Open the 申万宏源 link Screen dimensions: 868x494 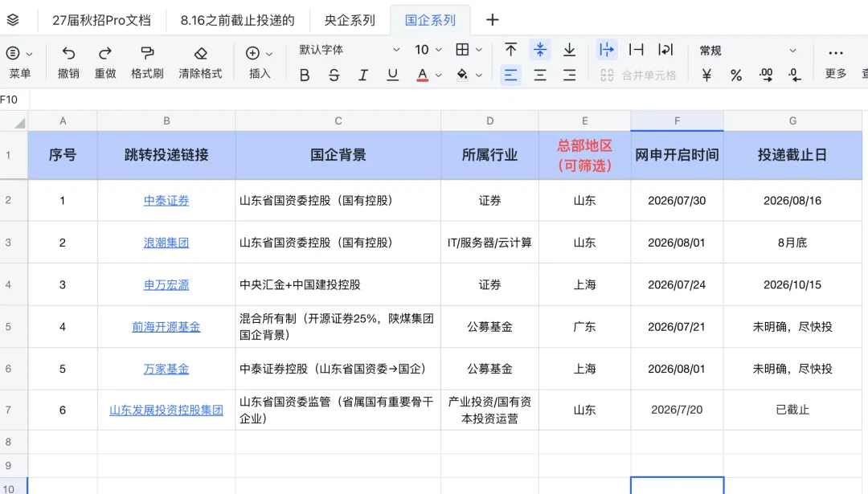click(166, 285)
